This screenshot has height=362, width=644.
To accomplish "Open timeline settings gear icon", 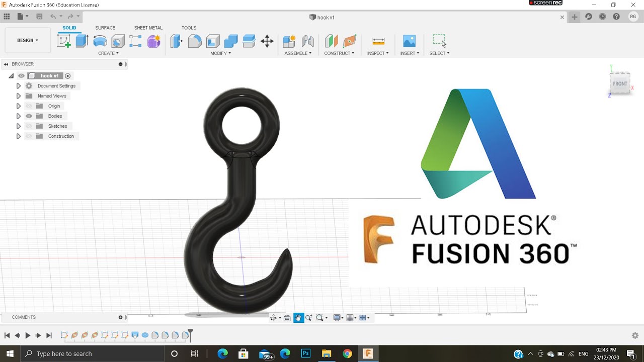I will 635,335.
